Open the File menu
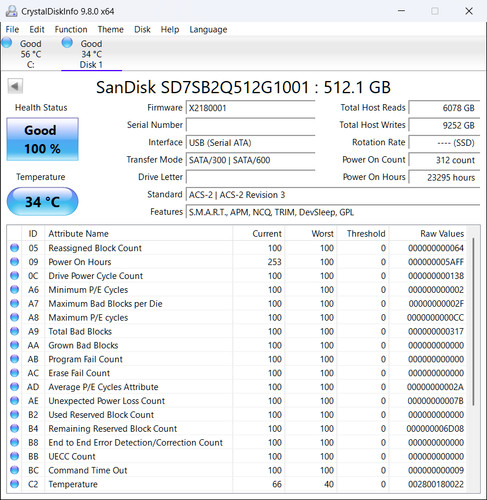The width and height of the screenshot is (487, 500). click(x=12, y=29)
